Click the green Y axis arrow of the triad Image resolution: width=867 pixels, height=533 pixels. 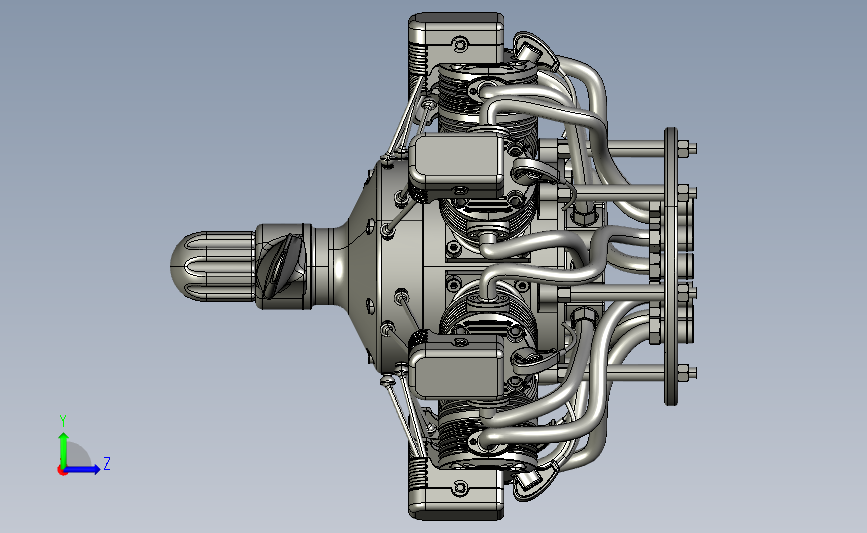[64, 449]
